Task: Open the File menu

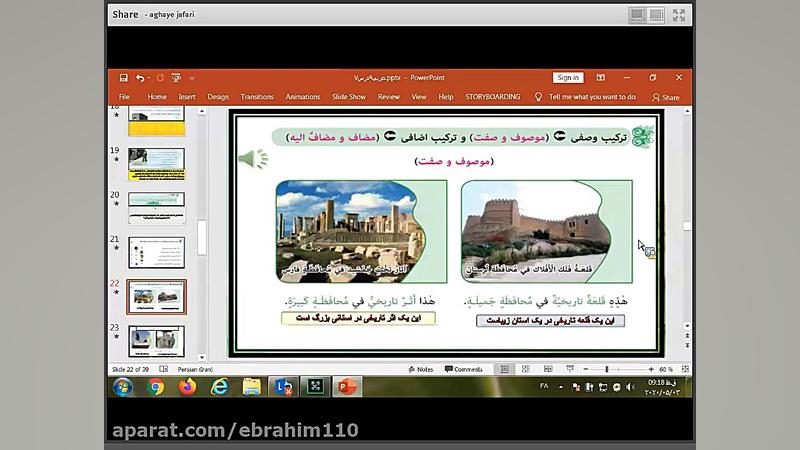Action: click(x=124, y=97)
